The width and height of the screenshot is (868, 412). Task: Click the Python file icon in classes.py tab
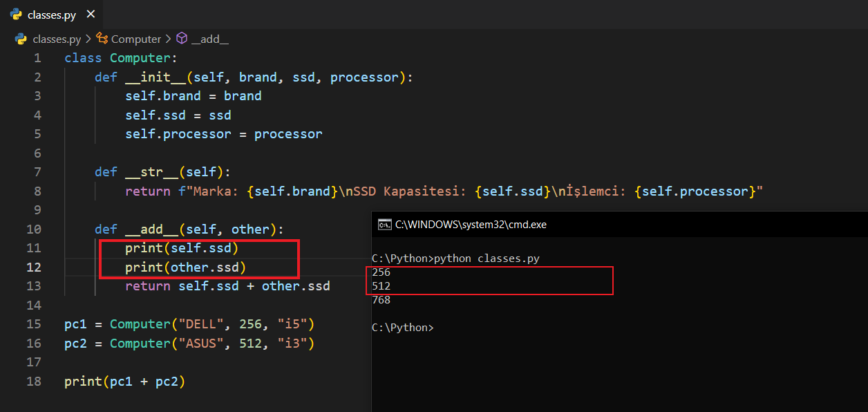(x=16, y=14)
